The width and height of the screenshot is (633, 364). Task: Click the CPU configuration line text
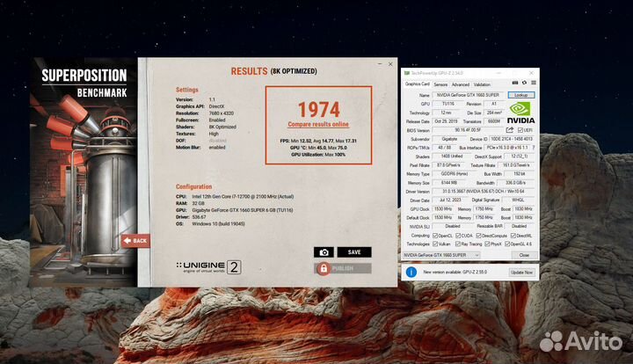click(235, 197)
